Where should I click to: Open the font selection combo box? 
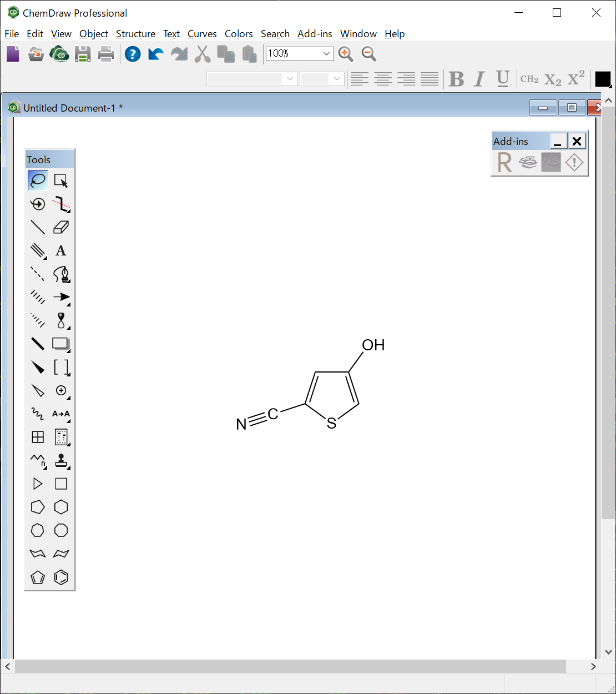pyautogui.click(x=290, y=78)
